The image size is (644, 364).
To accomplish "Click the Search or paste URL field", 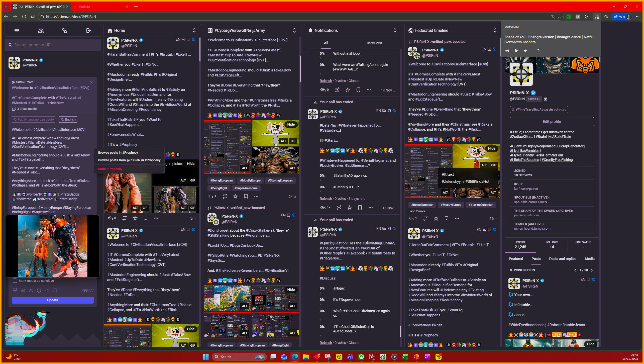I will 53,45.
